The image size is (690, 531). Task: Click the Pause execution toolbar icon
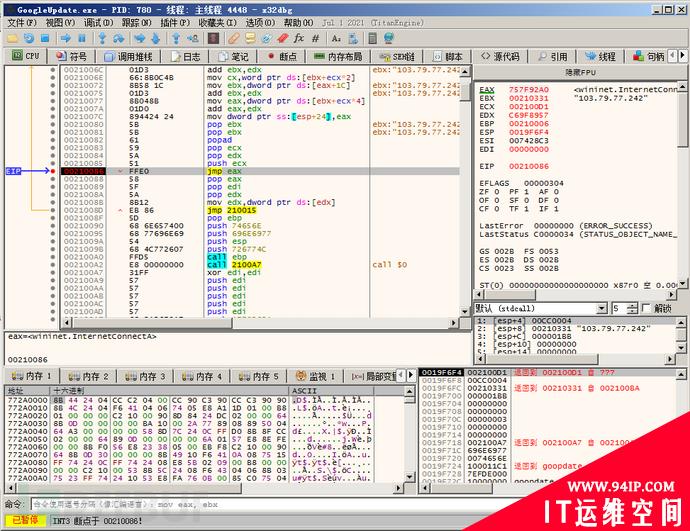81,38
